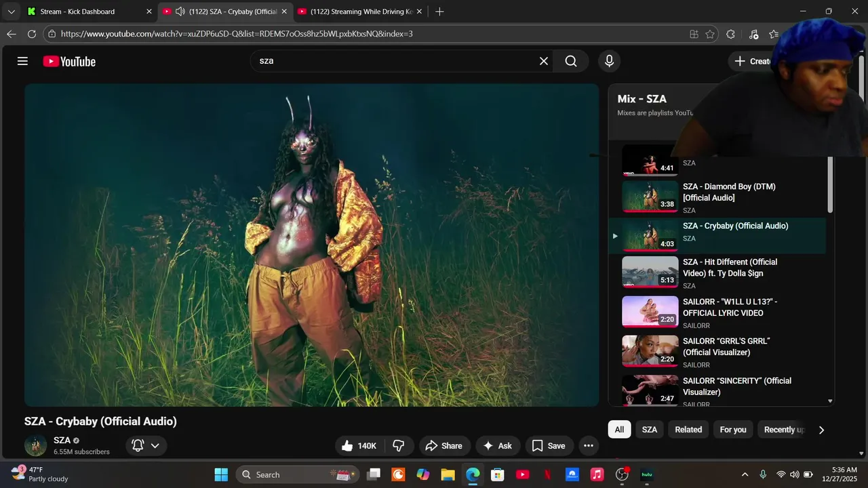Screen dimensions: 868x488
Task: Show hidden system tray icons
Action: tap(745, 474)
